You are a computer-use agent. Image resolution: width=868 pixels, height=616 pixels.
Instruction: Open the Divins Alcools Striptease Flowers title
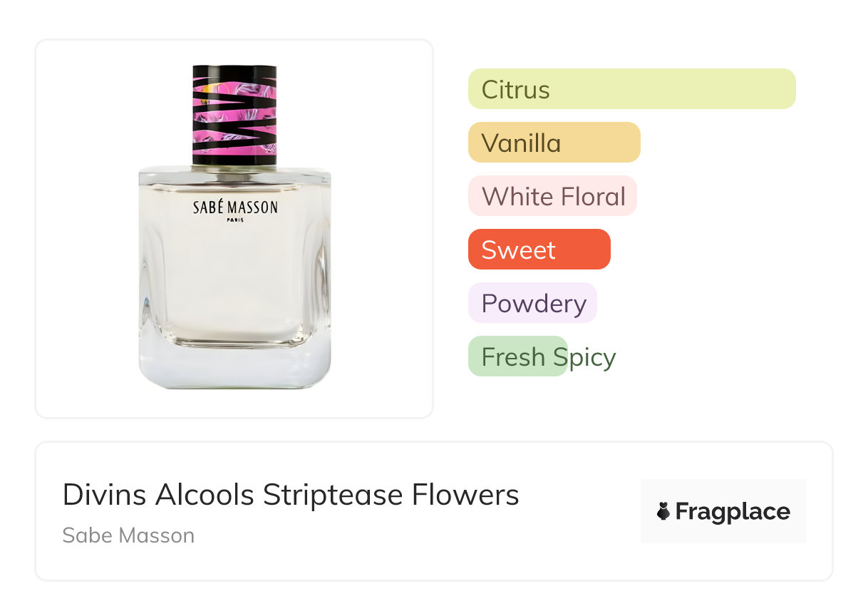coord(291,495)
